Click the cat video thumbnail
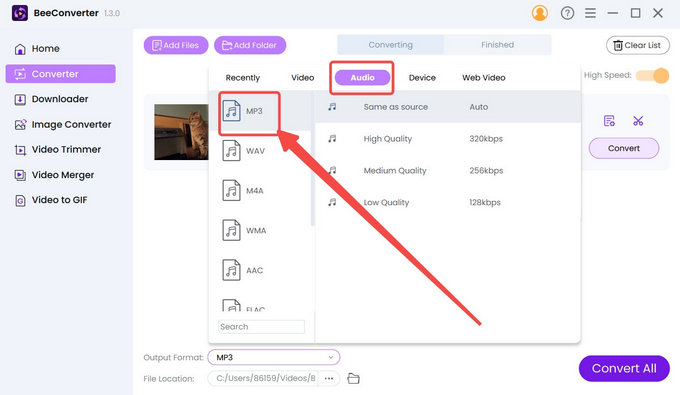The width and height of the screenshot is (680, 395). pyautogui.click(x=181, y=132)
